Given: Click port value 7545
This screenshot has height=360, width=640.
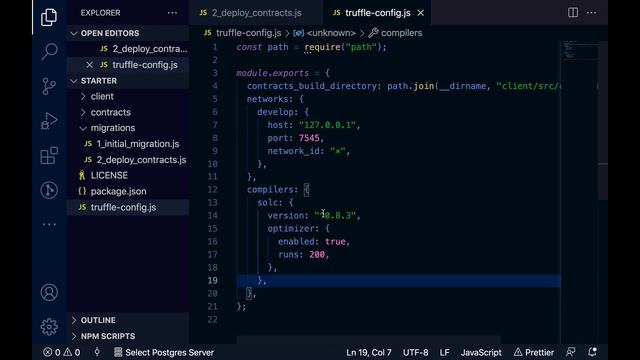Looking at the screenshot, I should pos(309,138).
